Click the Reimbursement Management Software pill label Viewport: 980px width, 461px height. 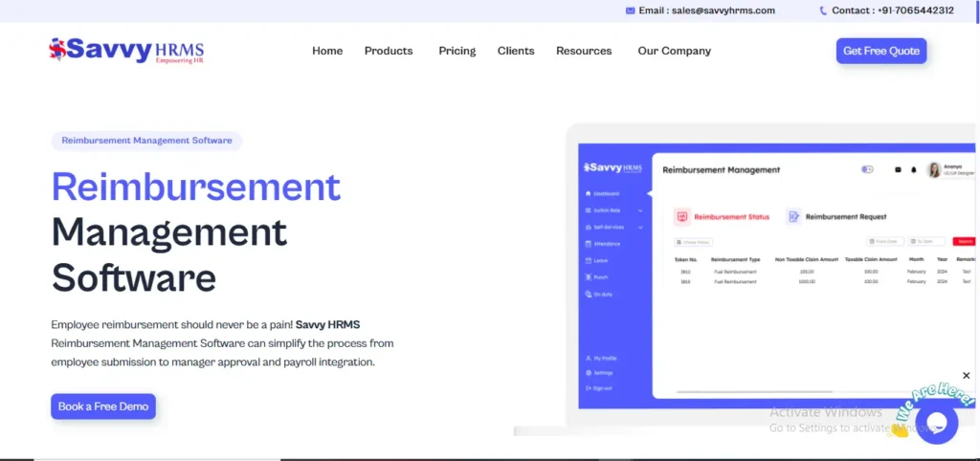pos(146,141)
